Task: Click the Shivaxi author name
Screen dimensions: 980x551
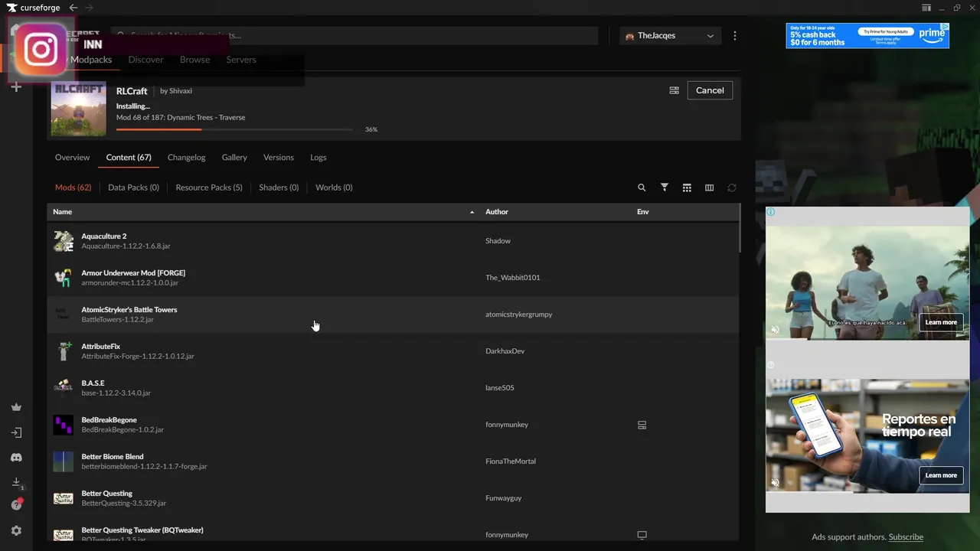Action: (181, 91)
